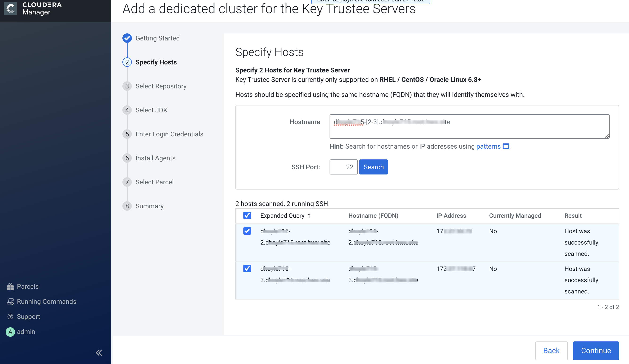Viewport: 629px width, 364px height.
Task: Uncheck the second host row ending -3
Action: (247, 269)
